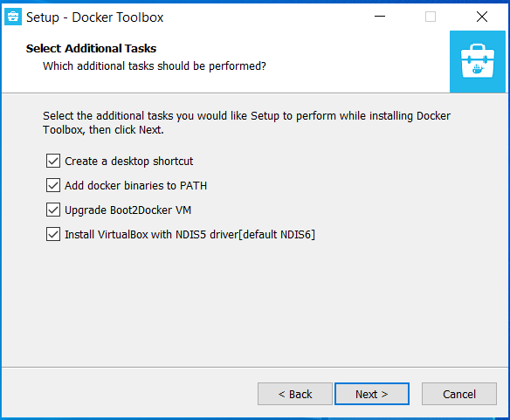Click the Select Additional Tasks heading
The image size is (510, 420).
[91, 49]
